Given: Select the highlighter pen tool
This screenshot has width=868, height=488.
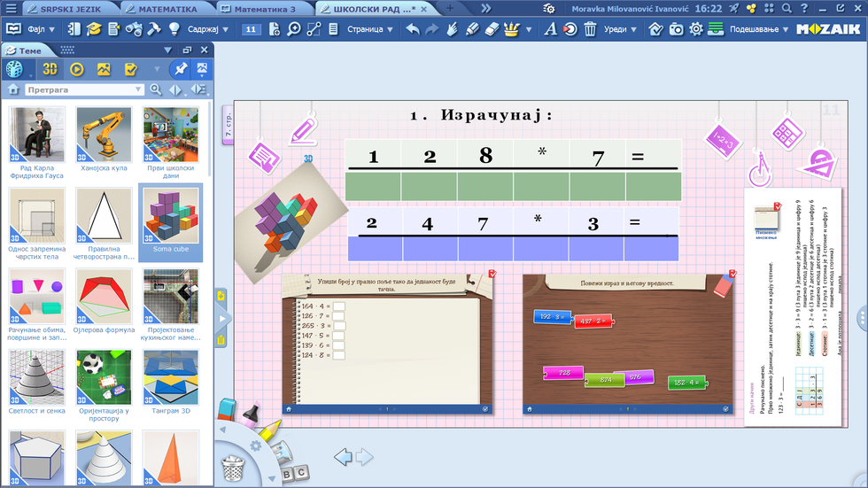Looking at the screenshot, I should pyautogui.click(x=471, y=29).
